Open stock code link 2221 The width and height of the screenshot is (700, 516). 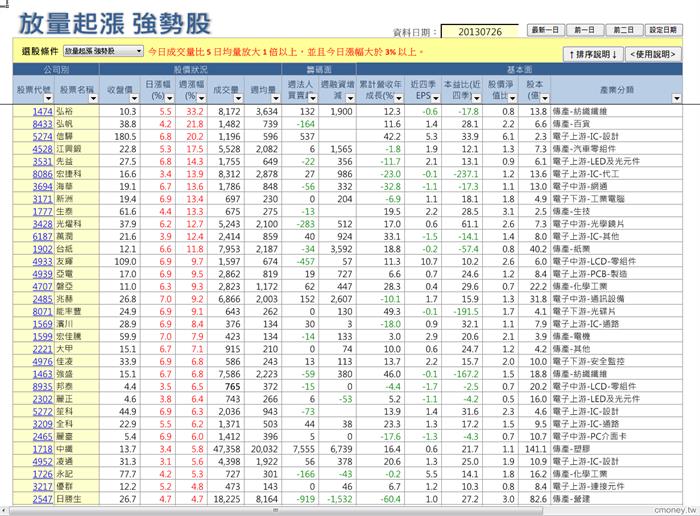pos(42,349)
